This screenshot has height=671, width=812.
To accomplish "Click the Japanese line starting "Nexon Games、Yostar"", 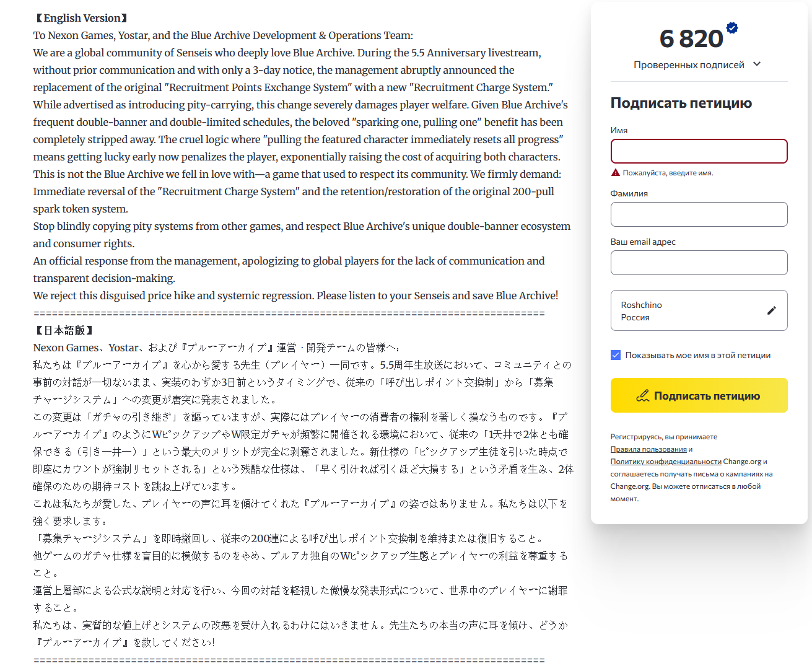I will click(217, 348).
